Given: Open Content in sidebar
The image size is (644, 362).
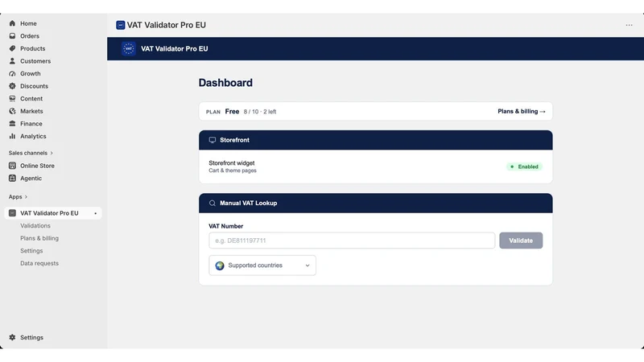Looking at the screenshot, I should (31, 98).
